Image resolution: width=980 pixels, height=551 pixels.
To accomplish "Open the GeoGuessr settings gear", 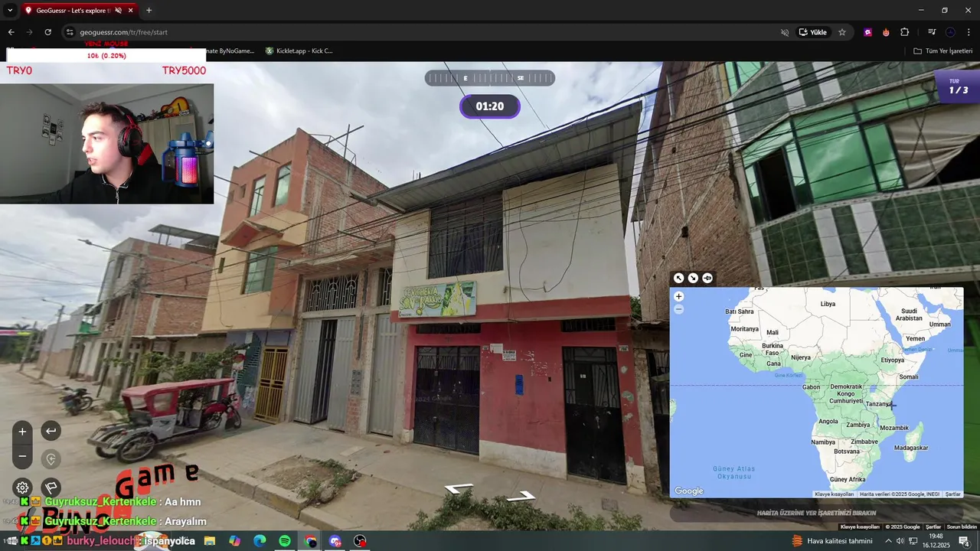I will click(22, 487).
